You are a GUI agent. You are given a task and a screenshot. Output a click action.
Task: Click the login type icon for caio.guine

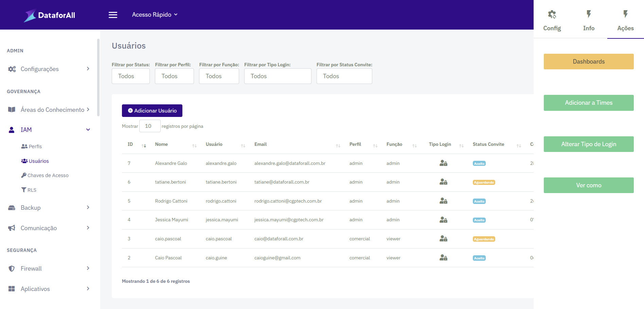[443, 258]
